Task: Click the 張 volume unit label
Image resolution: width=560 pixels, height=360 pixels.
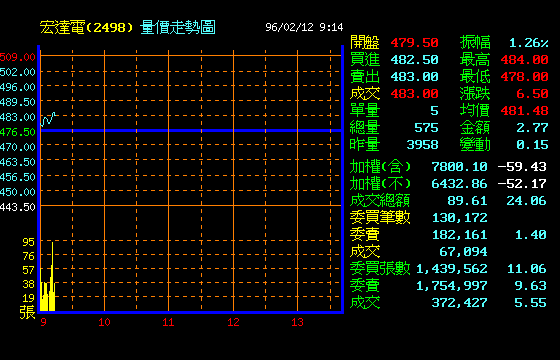Action: click(x=28, y=312)
